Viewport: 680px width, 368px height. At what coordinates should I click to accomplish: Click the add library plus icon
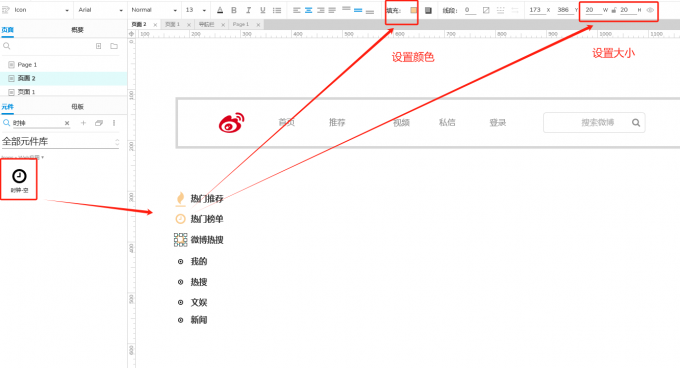click(83, 123)
